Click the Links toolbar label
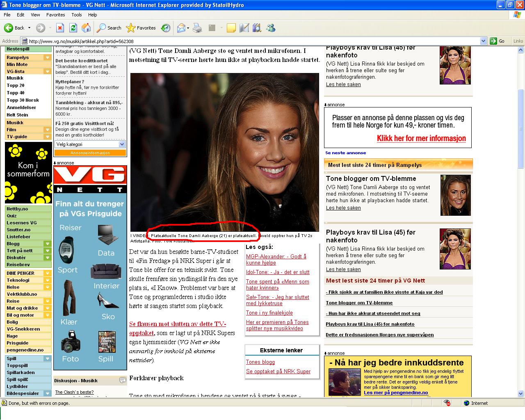Screen dimensions: 525x420 point(518,41)
